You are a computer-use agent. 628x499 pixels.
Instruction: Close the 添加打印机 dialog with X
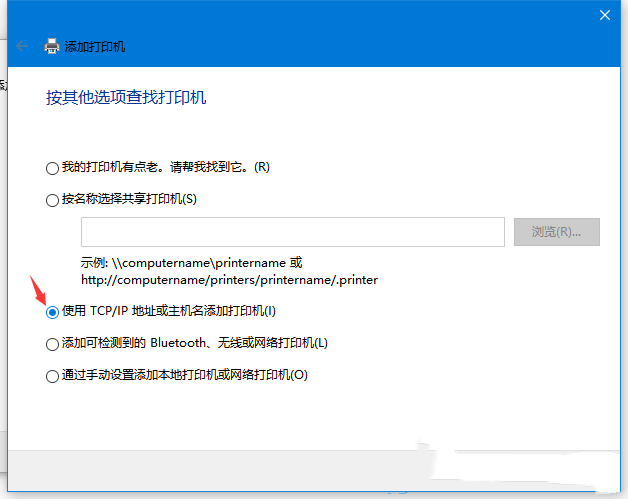[x=604, y=15]
